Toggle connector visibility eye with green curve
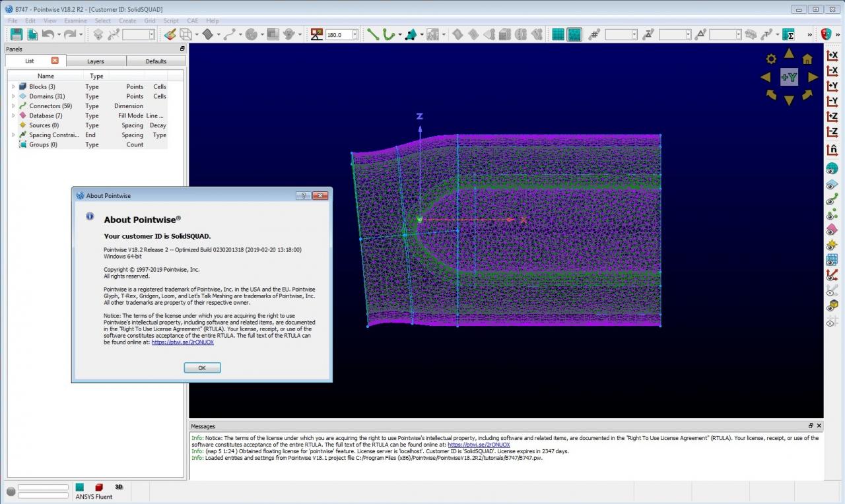The height and width of the screenshot is (504, 845). point(832,199)
